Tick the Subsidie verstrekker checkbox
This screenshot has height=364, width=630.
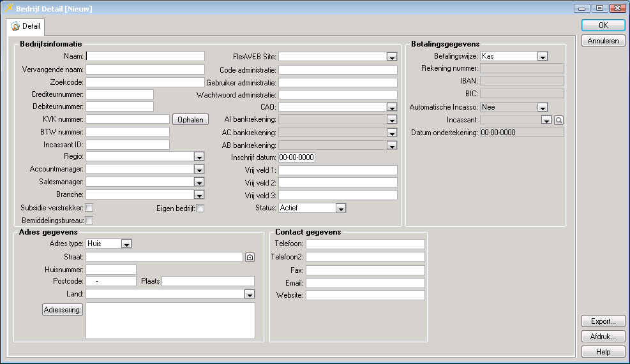pyautogui.click(x=89, y=208)
